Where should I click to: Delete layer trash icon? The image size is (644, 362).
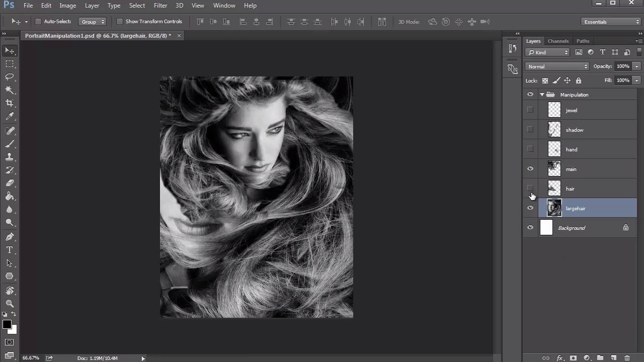[x=627, y=358]
